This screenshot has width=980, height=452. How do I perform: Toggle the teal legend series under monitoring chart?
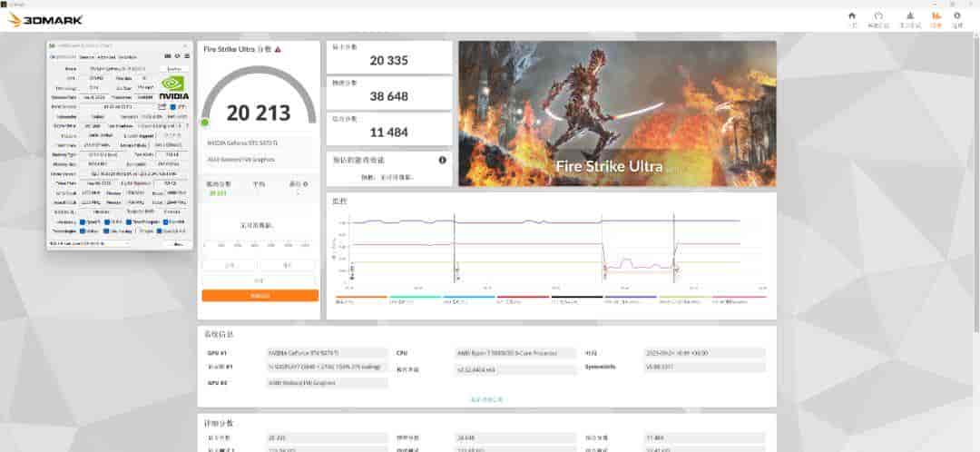tap(415, 300)
